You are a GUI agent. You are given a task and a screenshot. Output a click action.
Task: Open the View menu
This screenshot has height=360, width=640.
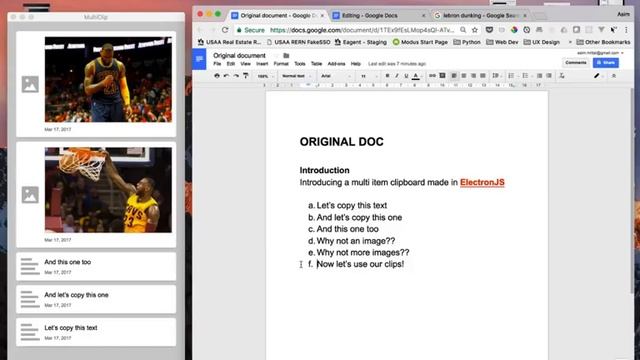(245, 64)
